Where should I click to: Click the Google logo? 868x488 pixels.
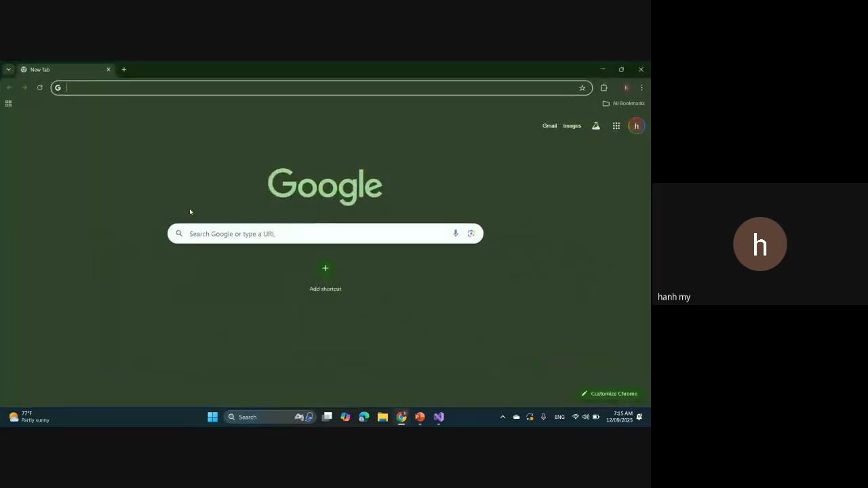tap(325, 186)
